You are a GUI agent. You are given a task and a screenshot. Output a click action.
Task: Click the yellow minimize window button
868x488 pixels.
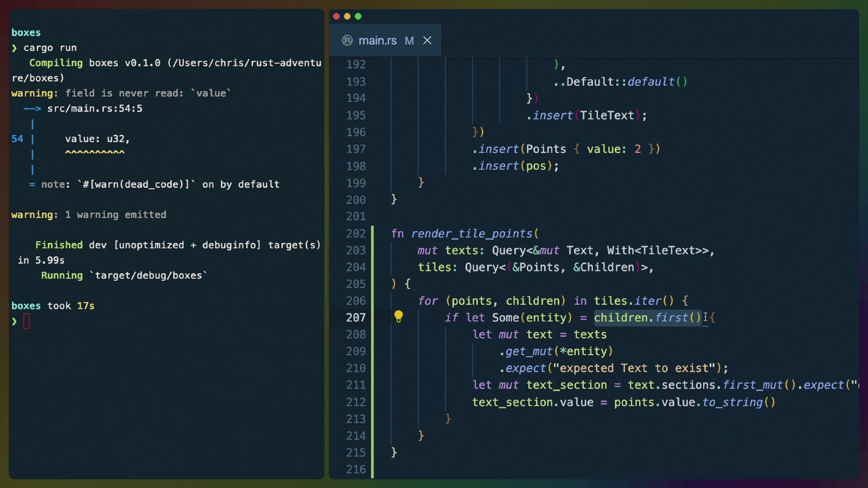tap(347, 17)
